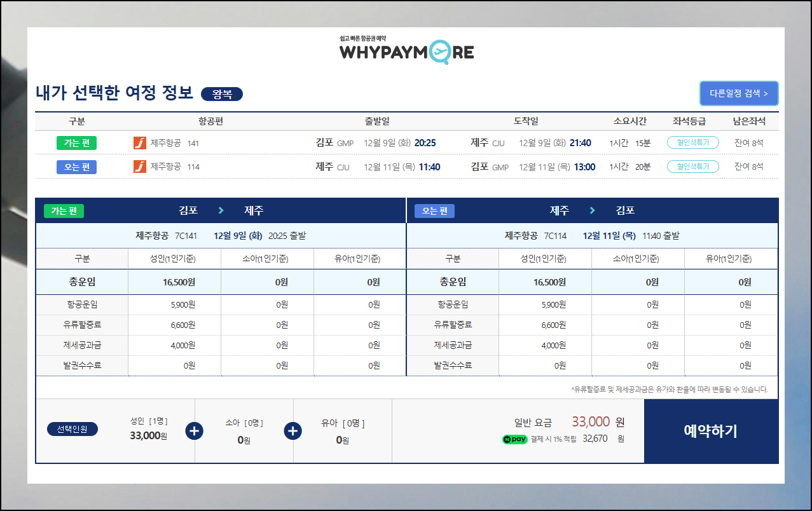Click 유아 [0명] passenger count
Screen dimensions: 812x511
click(x=343, y=423)
